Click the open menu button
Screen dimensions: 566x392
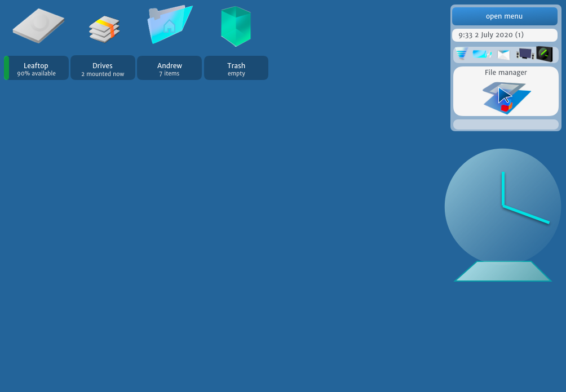click(x=505, y=16)
